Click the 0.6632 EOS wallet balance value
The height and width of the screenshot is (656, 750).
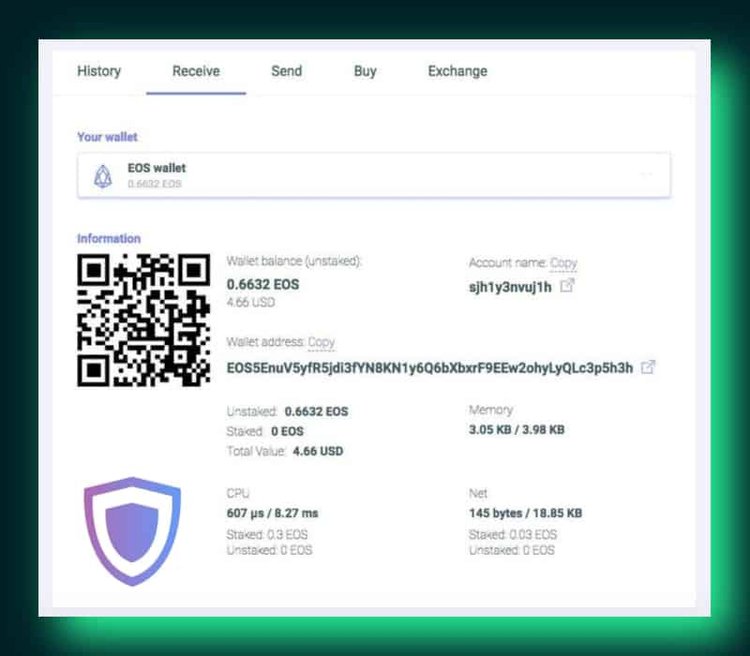coord(263,284)
